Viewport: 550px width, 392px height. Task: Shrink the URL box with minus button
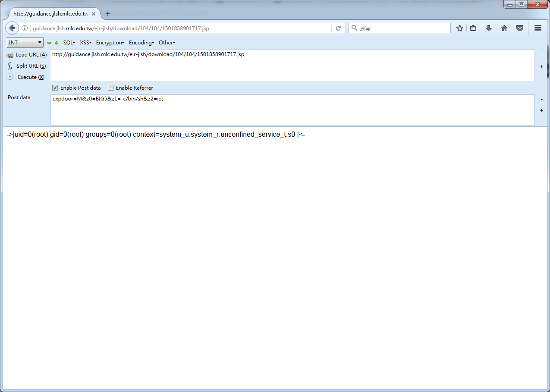[541, 55]
